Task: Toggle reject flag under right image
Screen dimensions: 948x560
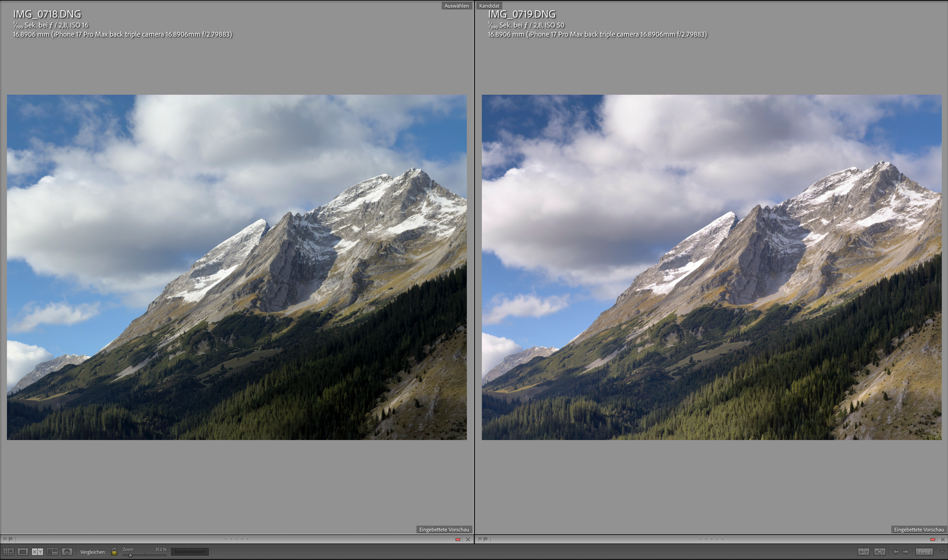Action: (485, 539)
